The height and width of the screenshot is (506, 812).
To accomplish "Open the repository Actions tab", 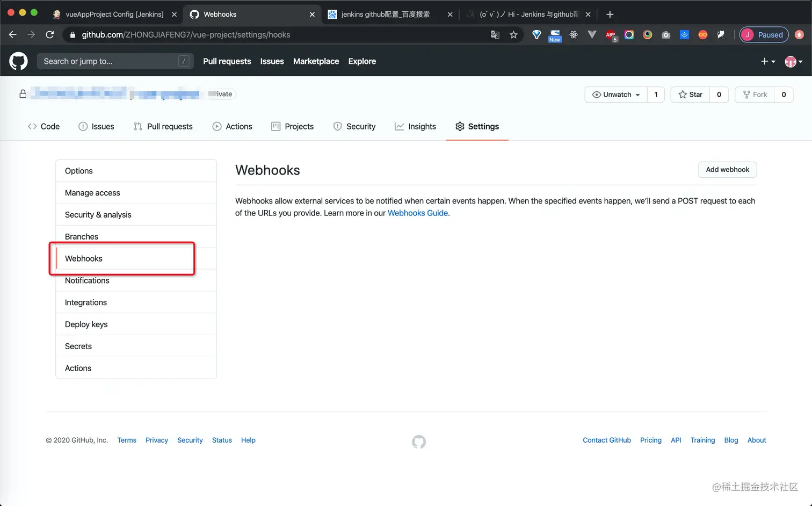I will [232, 126].
